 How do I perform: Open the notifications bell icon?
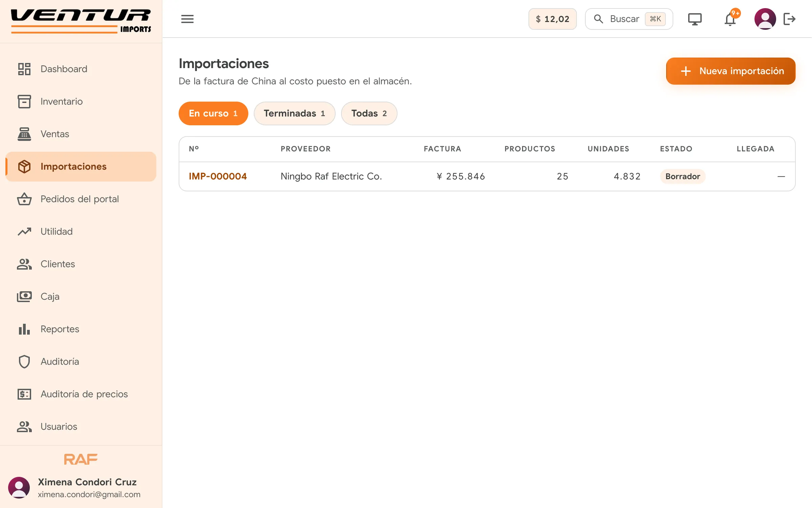coord(730,19)
